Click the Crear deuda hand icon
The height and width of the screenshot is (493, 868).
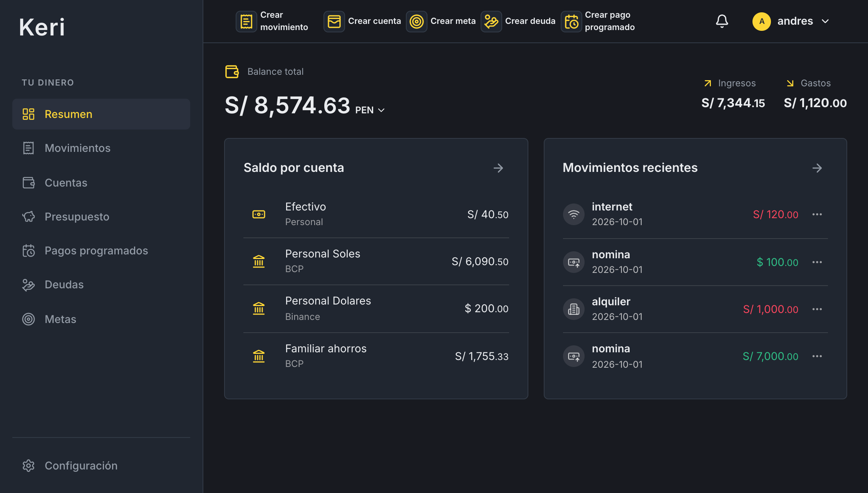coord(491,21)
